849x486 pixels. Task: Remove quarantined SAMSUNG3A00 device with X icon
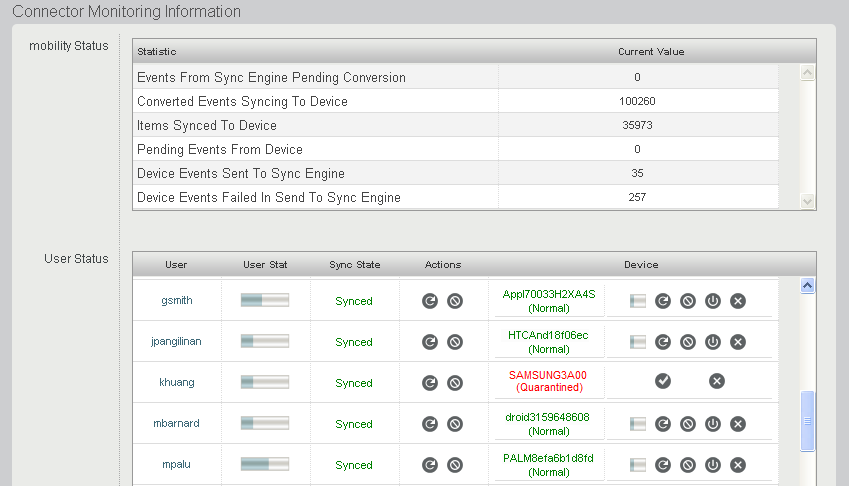[x=717, y=381]
